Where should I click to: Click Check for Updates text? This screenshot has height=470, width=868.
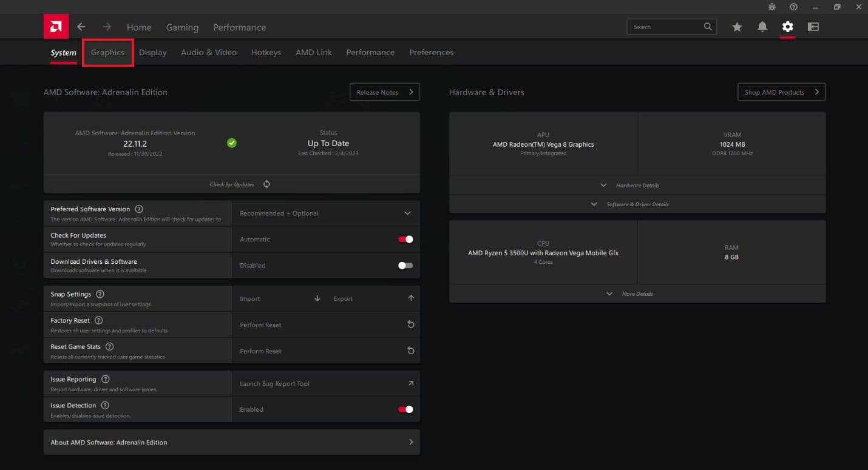(x=232, y=184)
